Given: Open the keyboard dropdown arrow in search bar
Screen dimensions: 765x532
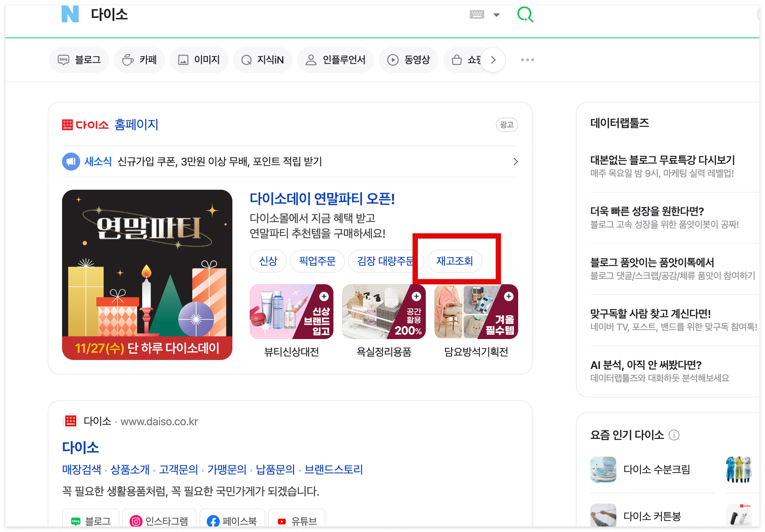Looking at the screenshot, I should click(x=497, y=15).
